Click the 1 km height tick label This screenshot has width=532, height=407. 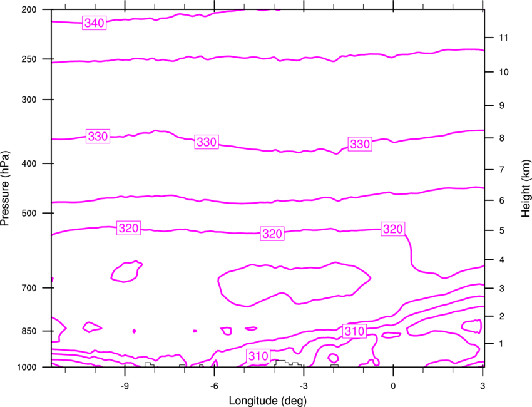tap(501, 344)
